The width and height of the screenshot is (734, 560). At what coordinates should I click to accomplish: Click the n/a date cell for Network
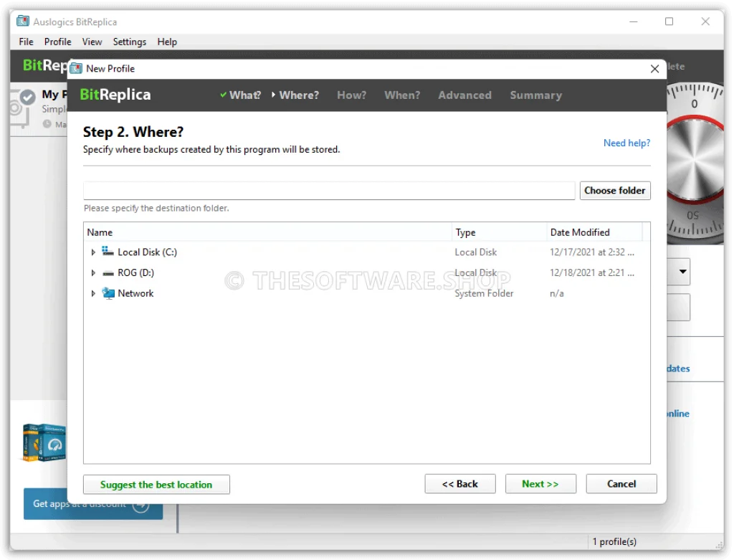[556, 293]
